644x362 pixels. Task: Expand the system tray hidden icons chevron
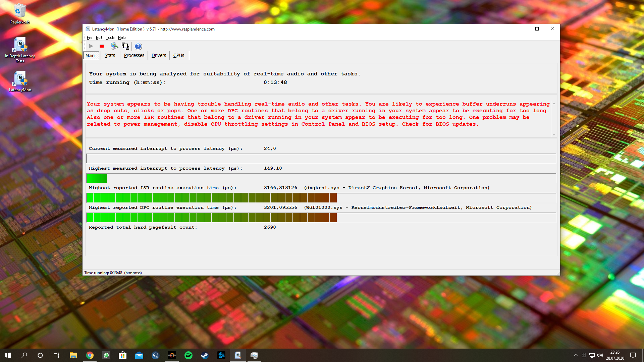576,355
